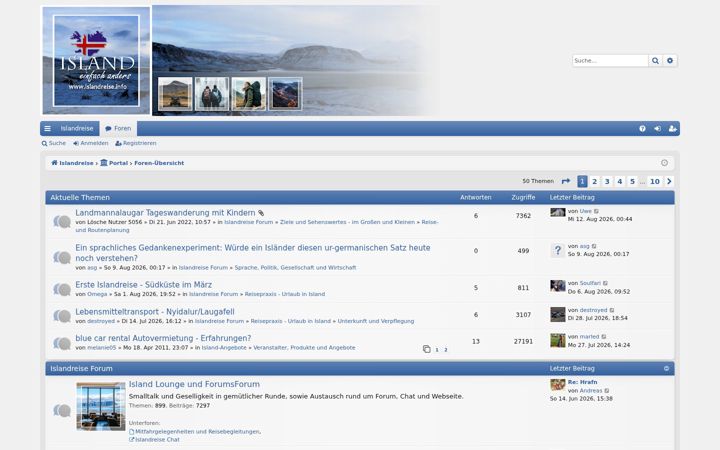Viewport: 720px width, 450px height.
Task: Click Anmelden link under navbar
Action: [x=91, y=143]
